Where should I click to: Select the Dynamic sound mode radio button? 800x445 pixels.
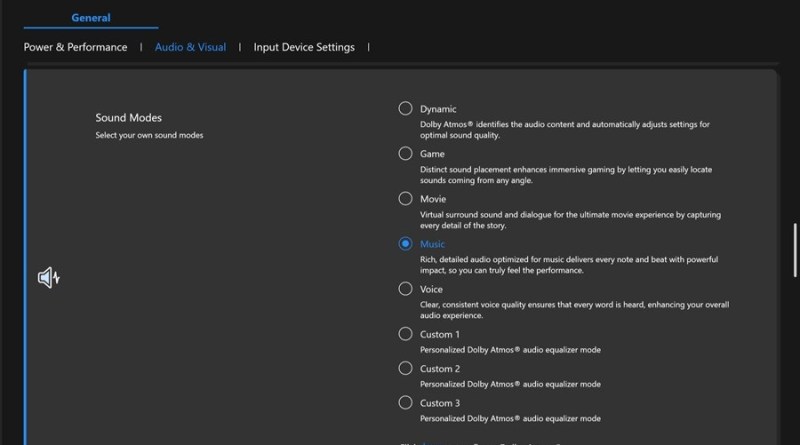click(x=405, y=109)
